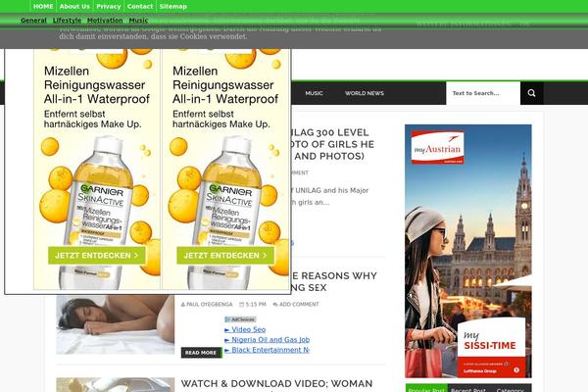Click the sleeping woman article thumbnail

click(x=115, y=324)
